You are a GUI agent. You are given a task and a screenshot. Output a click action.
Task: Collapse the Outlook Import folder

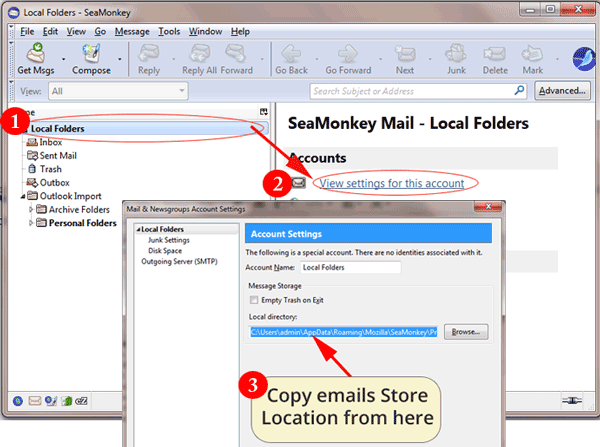(x=23, y=196)
